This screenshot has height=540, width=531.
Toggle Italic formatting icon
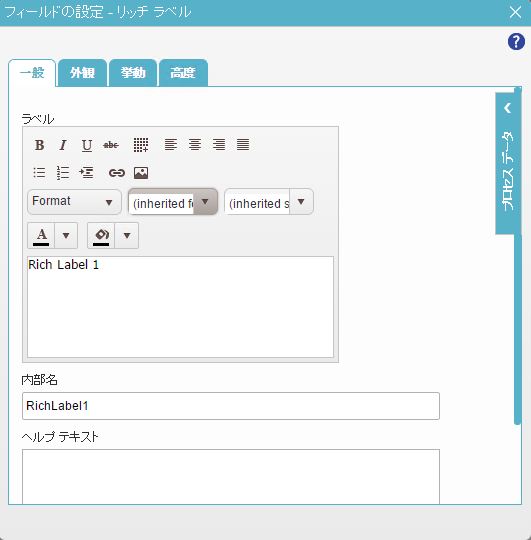(x=63, y=145)
